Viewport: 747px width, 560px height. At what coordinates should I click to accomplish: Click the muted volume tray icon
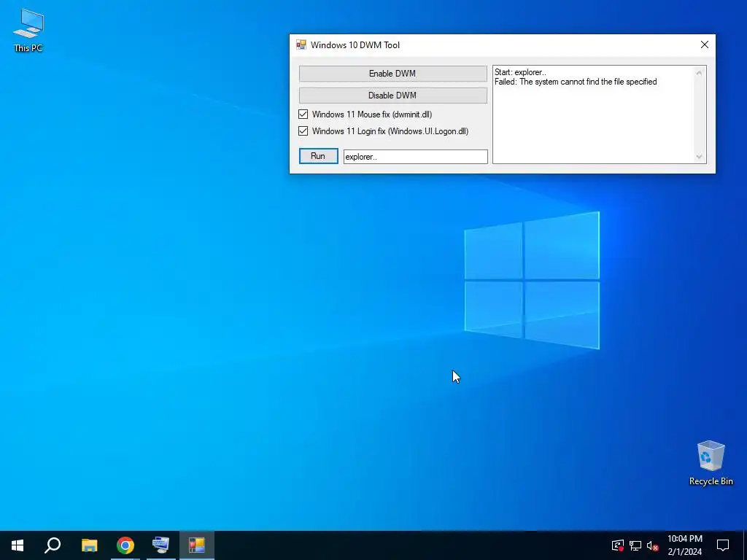[x=652, y=545]
